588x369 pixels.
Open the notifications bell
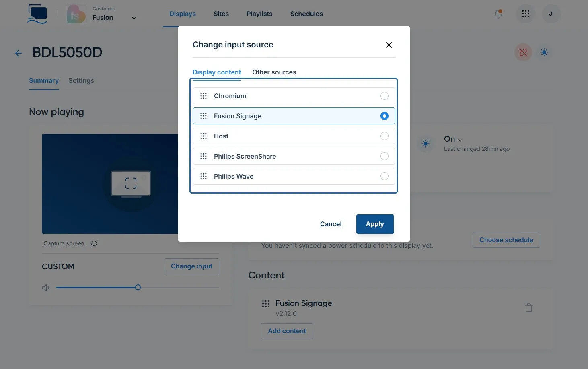coord(498,14)
